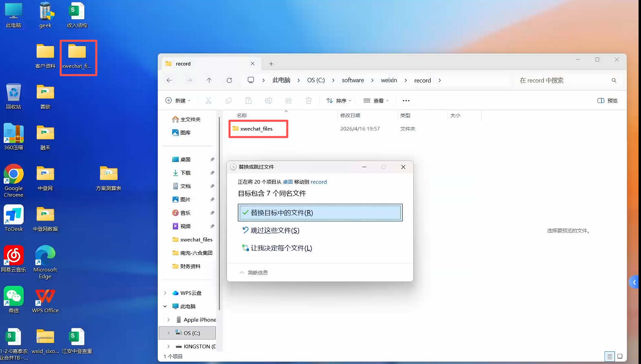641x364 pixels.
Task: Collapse the 此电脑 tree node
Action: [165, 307]
